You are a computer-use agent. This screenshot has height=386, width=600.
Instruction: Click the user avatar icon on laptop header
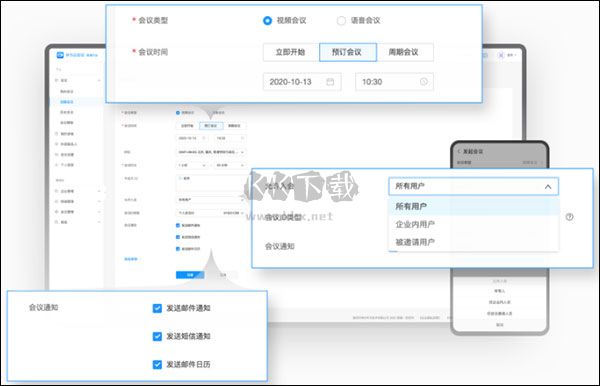[501, 55]
